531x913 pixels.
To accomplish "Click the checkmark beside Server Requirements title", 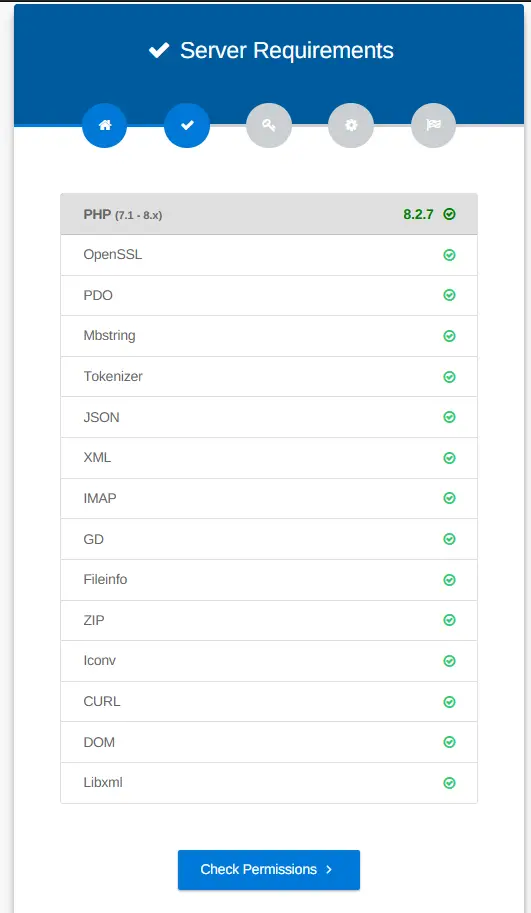I will 159,50.
